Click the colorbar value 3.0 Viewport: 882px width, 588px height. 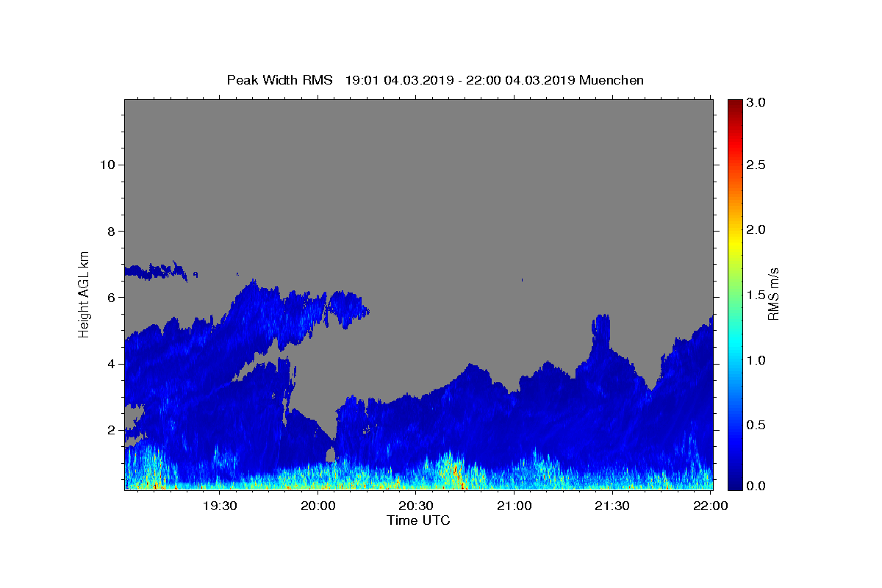pyautogui.click(x=756, y=103)
